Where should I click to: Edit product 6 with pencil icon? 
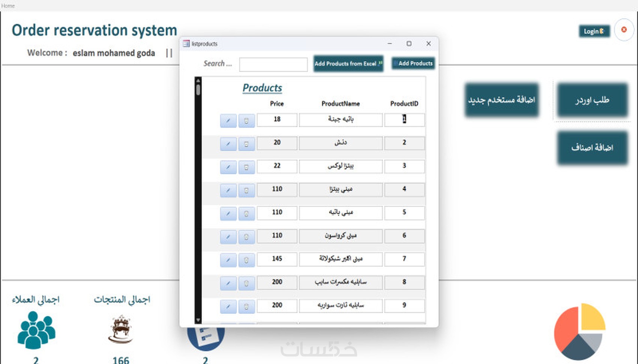(x=228, y=237)
